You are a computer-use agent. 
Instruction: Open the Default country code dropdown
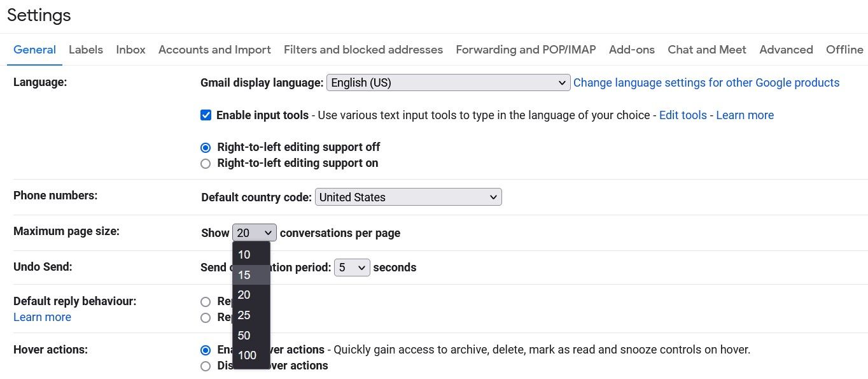[x=408, y=197]
